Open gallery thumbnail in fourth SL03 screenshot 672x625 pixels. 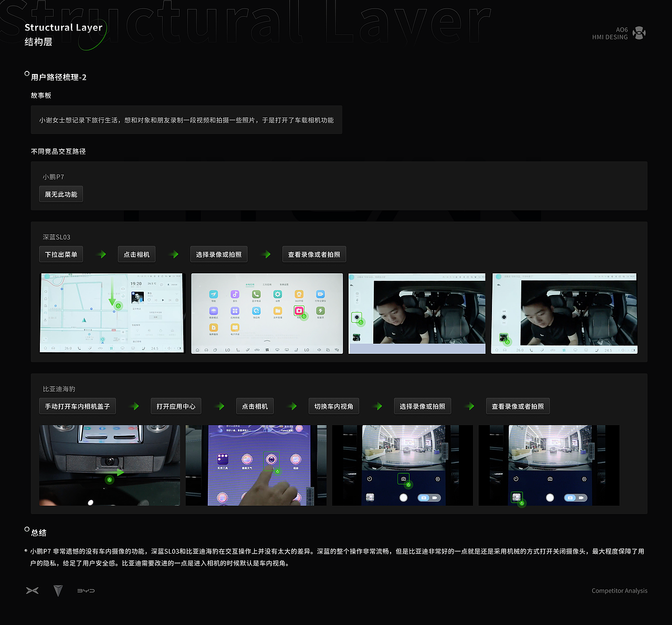point(503,338)
